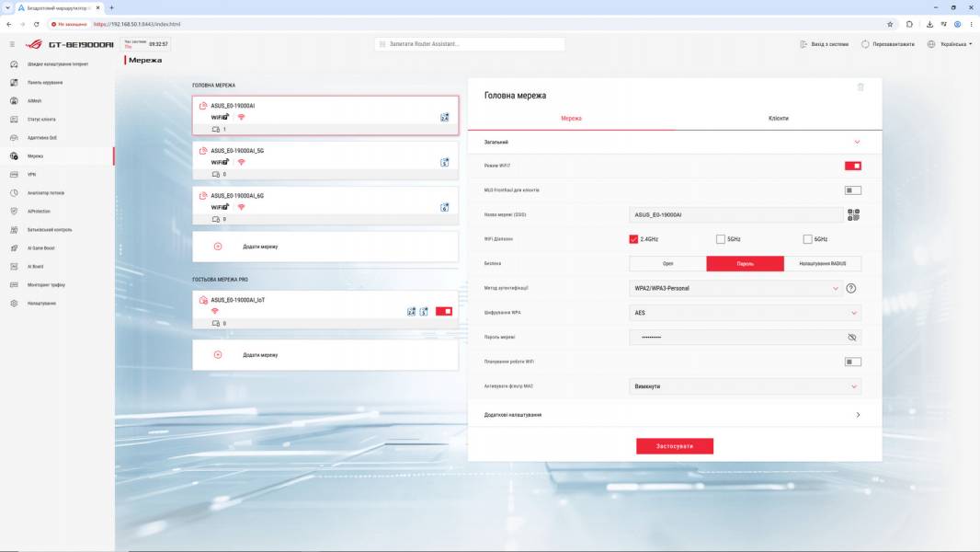Image resolution: width=980 pixels, height=552 pixels.
Task: Log out via Вихід з системи
Action: click(x=825, y=44)
